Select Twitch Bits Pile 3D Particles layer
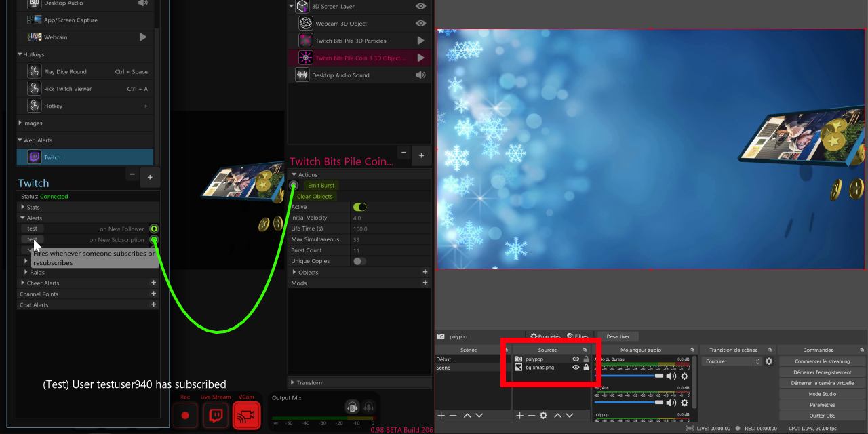Image resolution: width=868 pixels, height=434 pixels. [x=351, y=41]
